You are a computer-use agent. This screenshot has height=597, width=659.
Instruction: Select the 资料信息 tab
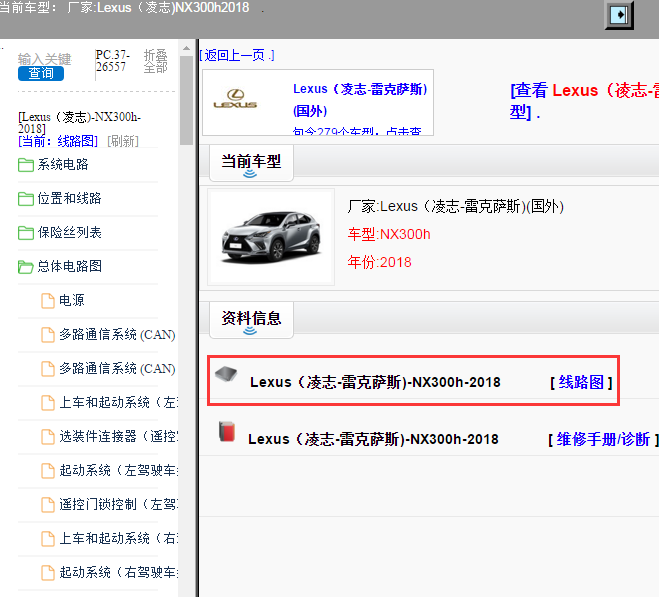point(251,320)
